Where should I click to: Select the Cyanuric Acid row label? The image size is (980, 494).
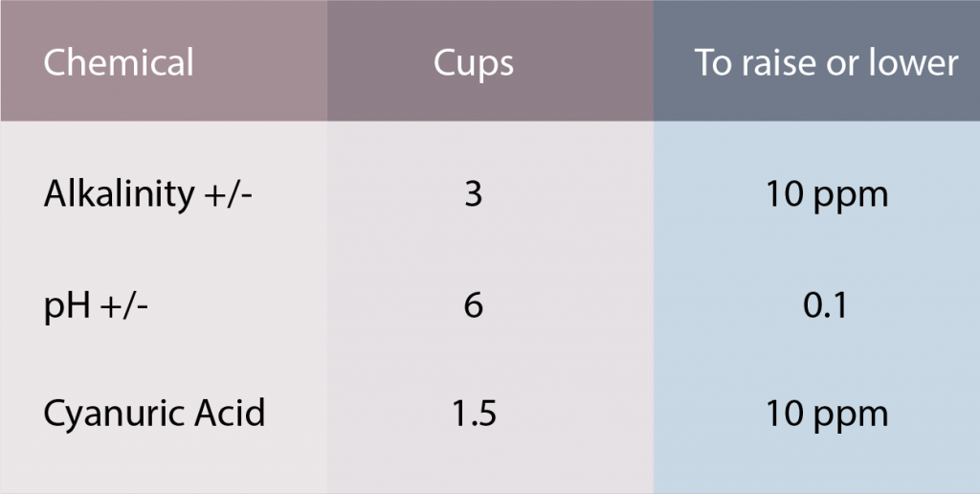click(x=154, y=415)
